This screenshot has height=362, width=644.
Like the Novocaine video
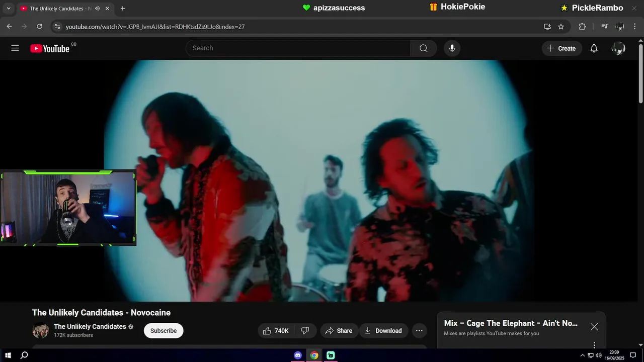tap(276, 330)
